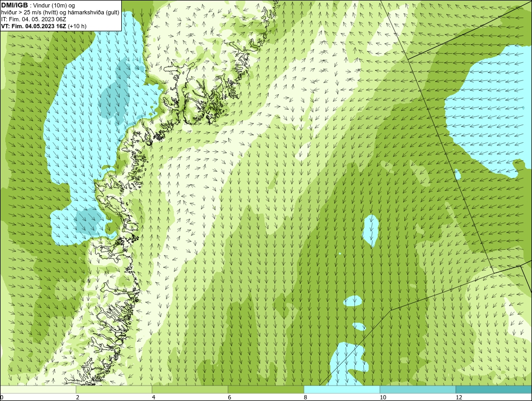
Task: Click the legend label '6'
Action: click(230, 397)
